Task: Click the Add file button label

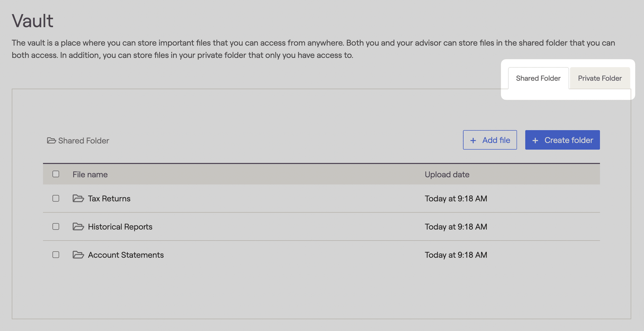Action: coord(496,140)
